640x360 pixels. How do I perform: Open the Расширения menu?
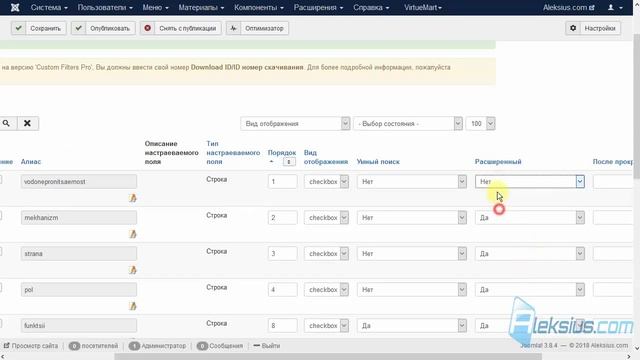[x=318, y=7]
